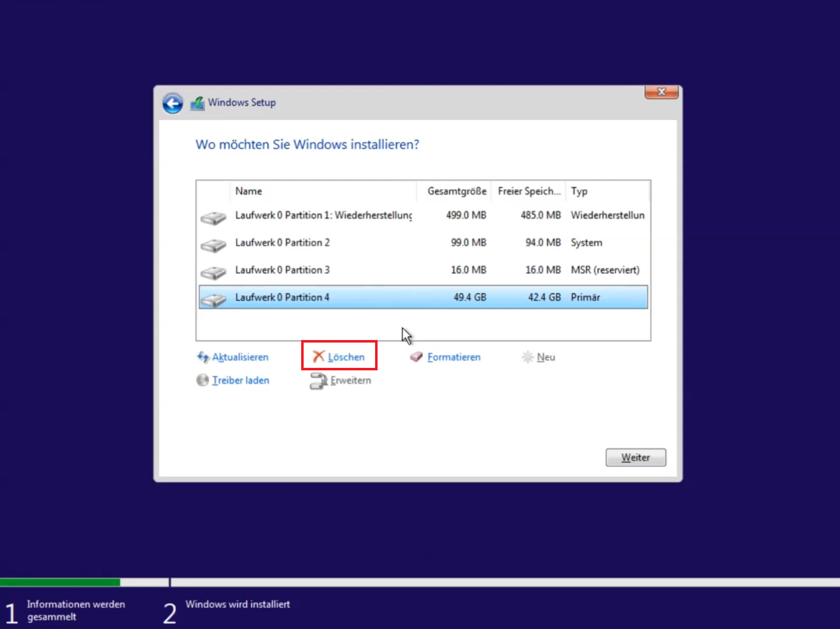
Task: Sort by the Typ column header
Action: [608, 191]
